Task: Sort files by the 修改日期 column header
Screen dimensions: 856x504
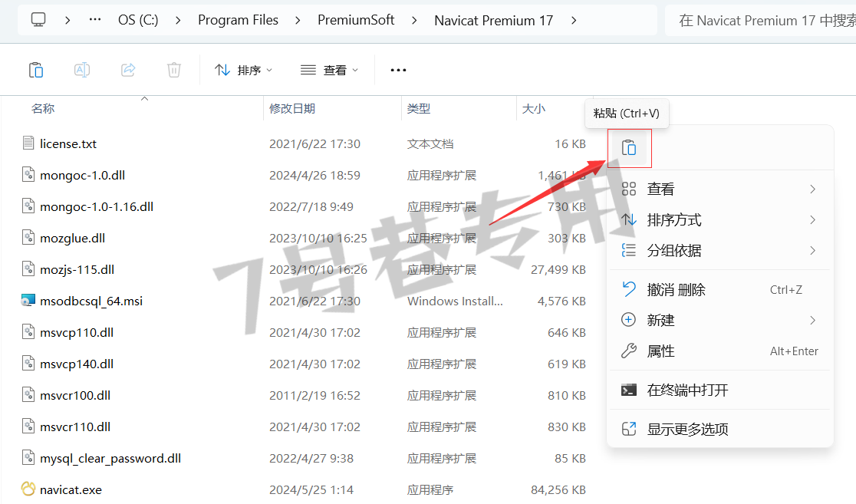Action: coord(292,109)
